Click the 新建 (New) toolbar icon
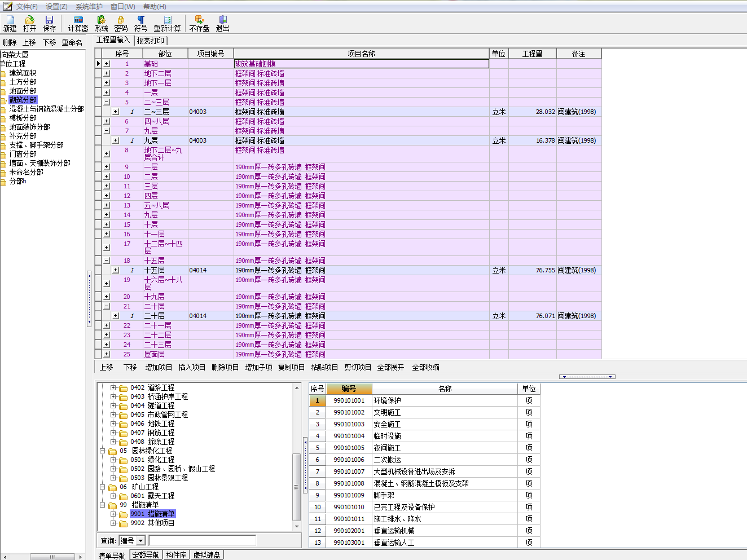 pyautogui.click(x=10, y=23)
